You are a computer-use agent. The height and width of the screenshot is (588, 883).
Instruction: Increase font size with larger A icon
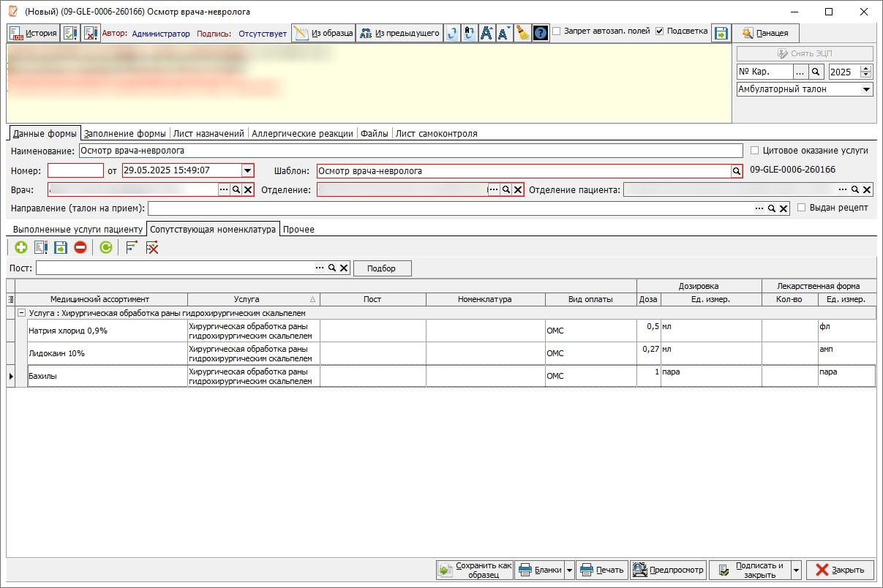(486, 33)
